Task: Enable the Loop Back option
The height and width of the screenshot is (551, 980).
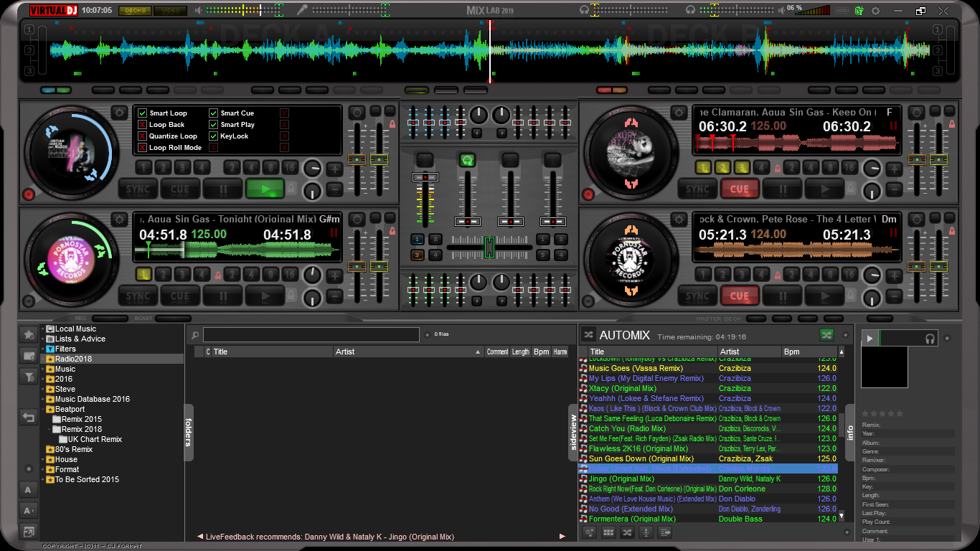Action: [x=142, y=125]
